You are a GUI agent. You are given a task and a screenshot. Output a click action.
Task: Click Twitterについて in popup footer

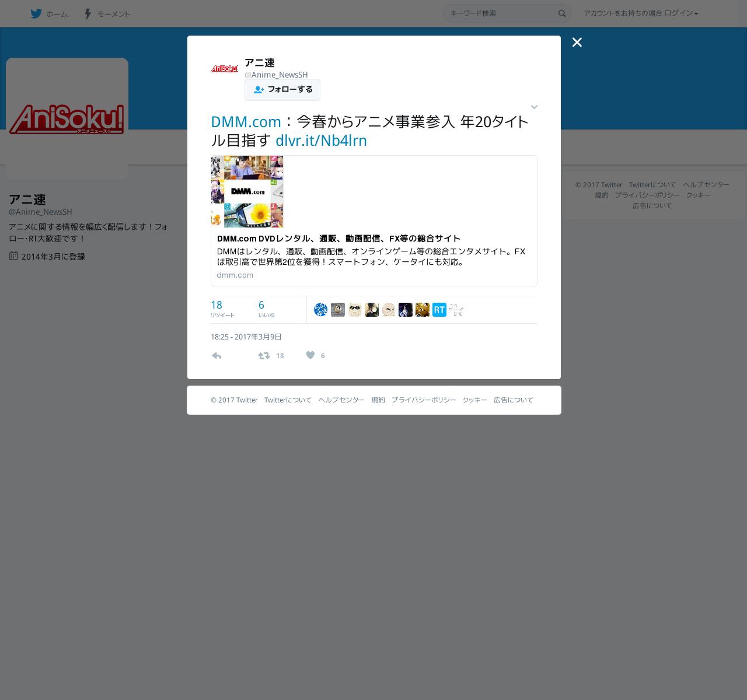(288, 400)
